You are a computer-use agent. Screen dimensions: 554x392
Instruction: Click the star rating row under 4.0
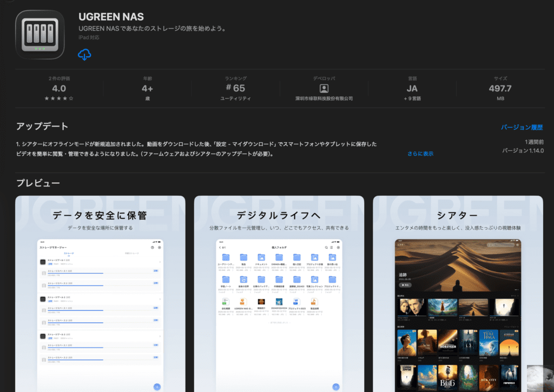(59, 99)
